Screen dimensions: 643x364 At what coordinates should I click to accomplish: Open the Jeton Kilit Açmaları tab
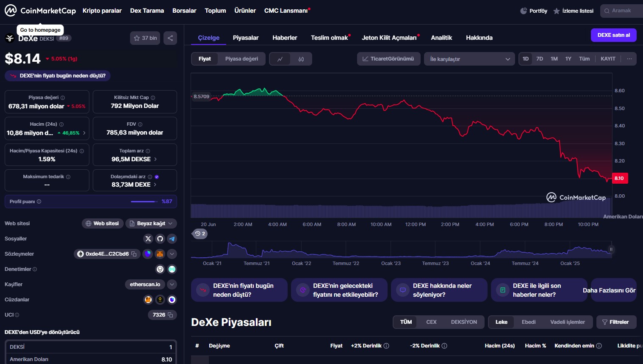coord(389,38)
